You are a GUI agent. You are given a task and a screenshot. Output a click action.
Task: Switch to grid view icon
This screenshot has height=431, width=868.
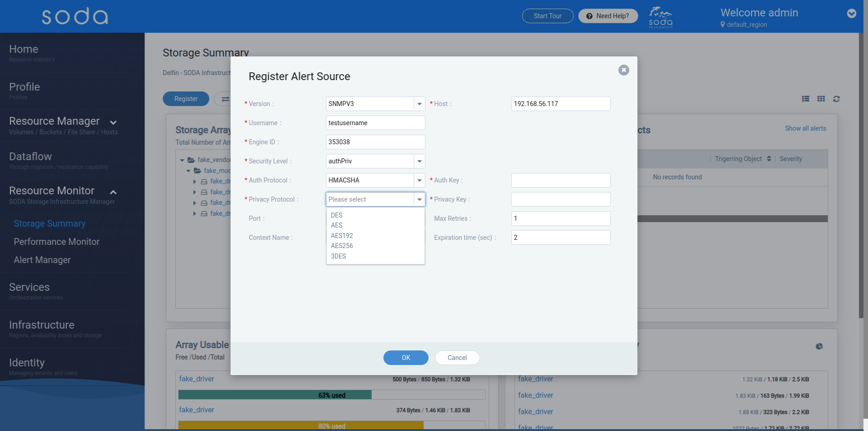pos(821,99)
